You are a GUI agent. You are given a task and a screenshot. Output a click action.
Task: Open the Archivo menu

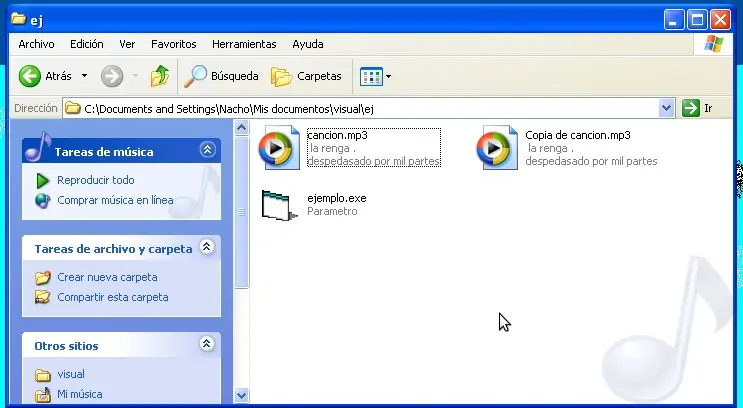point(36,44)
